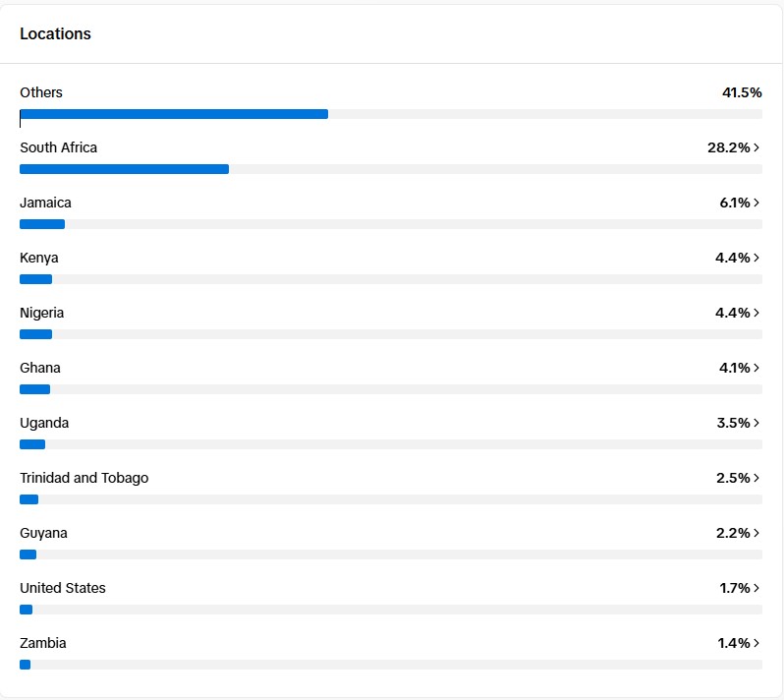Click United States chevron arrow
784x700 pixels.
pos(756,588)
